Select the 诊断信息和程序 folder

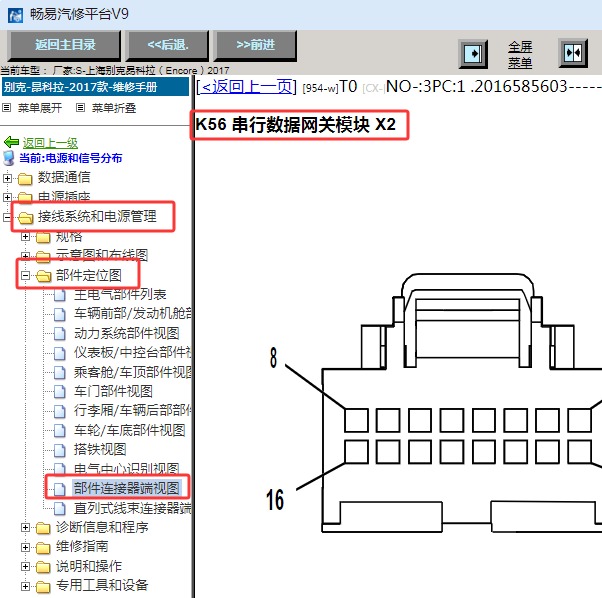102,527
